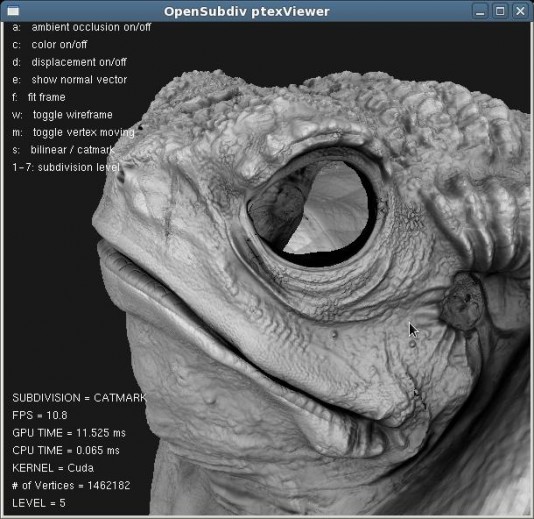The width and height of the screenshot is (534, 519).
Task: Click the OpenSubdiv ptexViewer title text
Action: click(247, 12)
